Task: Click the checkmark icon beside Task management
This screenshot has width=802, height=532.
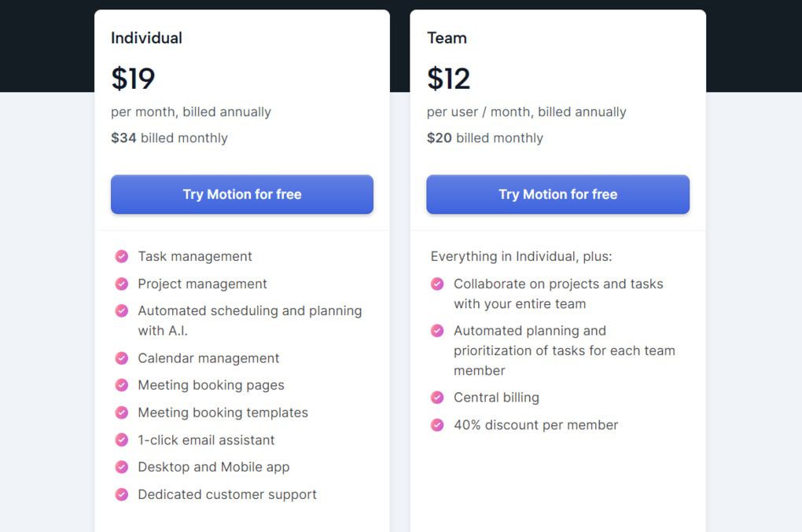Action: click(x=122, y=256)
